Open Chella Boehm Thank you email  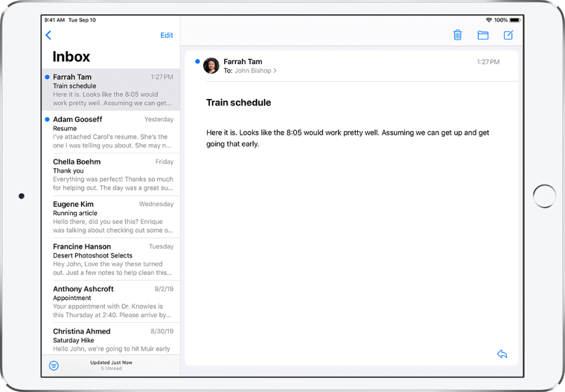(x=111, y=174)
